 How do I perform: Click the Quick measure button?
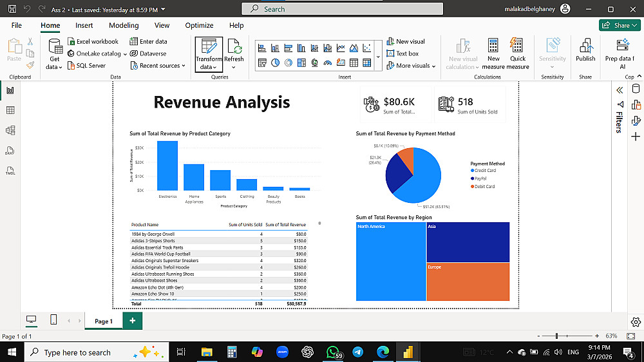point(518,54)
